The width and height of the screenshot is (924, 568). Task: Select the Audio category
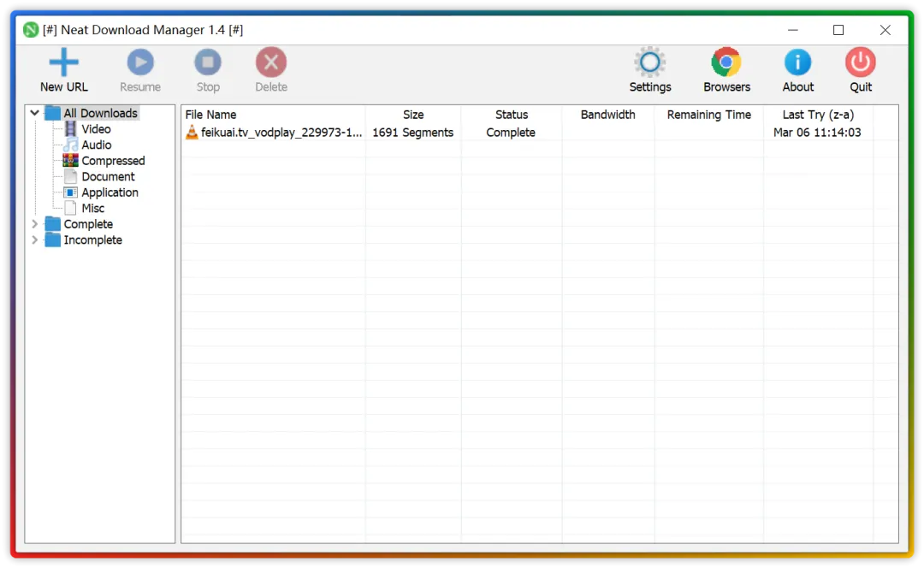[97, 145]
